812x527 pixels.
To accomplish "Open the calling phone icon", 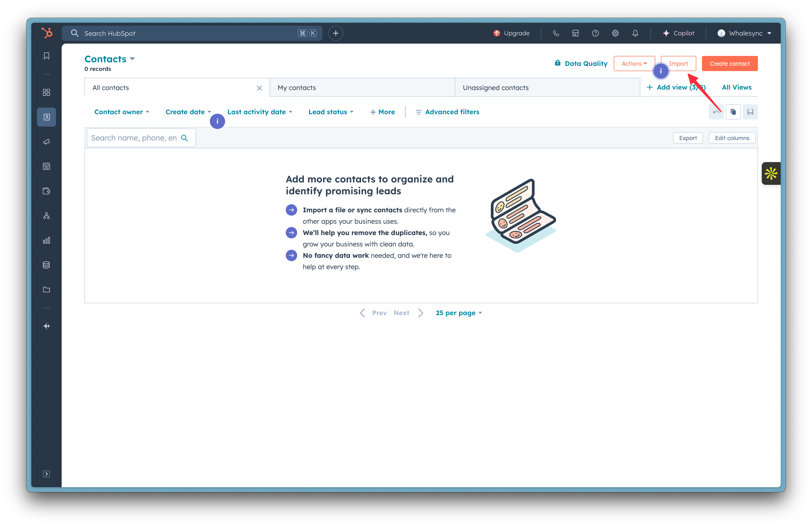I will (x=556, y=33).
